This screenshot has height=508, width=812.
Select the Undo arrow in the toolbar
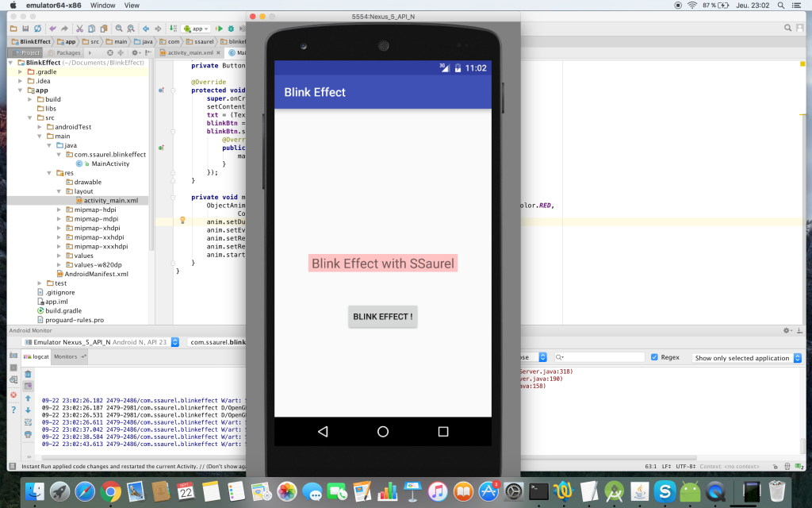pyautogui.click(x=54, y=29)
